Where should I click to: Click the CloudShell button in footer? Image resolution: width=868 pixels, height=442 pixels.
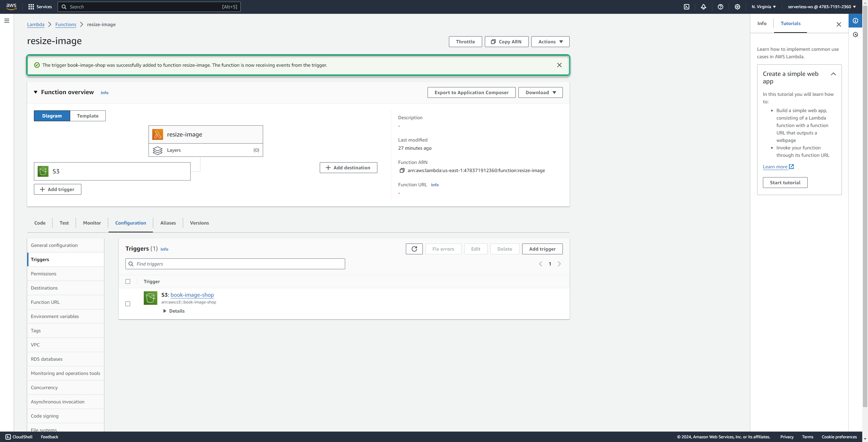(x=19, y=437)
